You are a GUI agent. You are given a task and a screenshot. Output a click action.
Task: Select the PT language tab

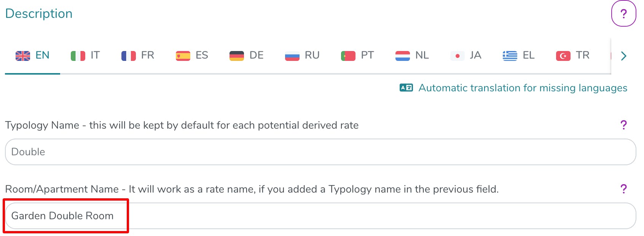pos(357,56)
